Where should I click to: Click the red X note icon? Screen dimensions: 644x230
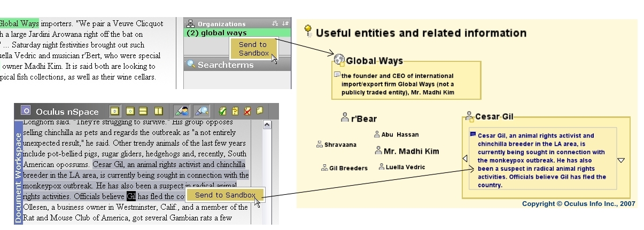tap(247, 111)
